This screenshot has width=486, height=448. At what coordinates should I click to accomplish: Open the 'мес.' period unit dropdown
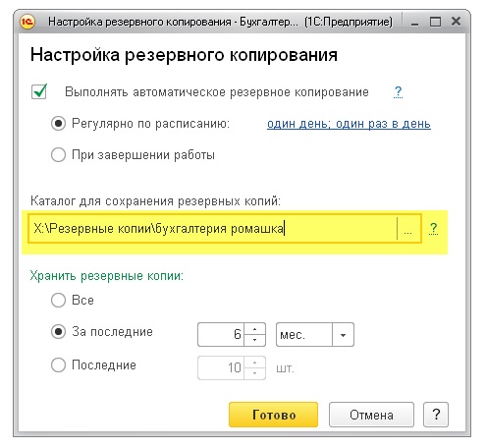(343, 335)
